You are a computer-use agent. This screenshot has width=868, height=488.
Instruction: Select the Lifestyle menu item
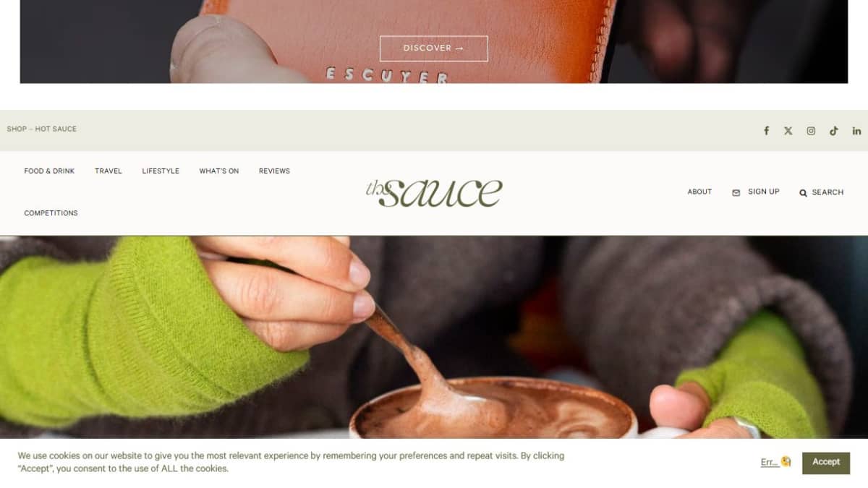(x=161, y=171)
